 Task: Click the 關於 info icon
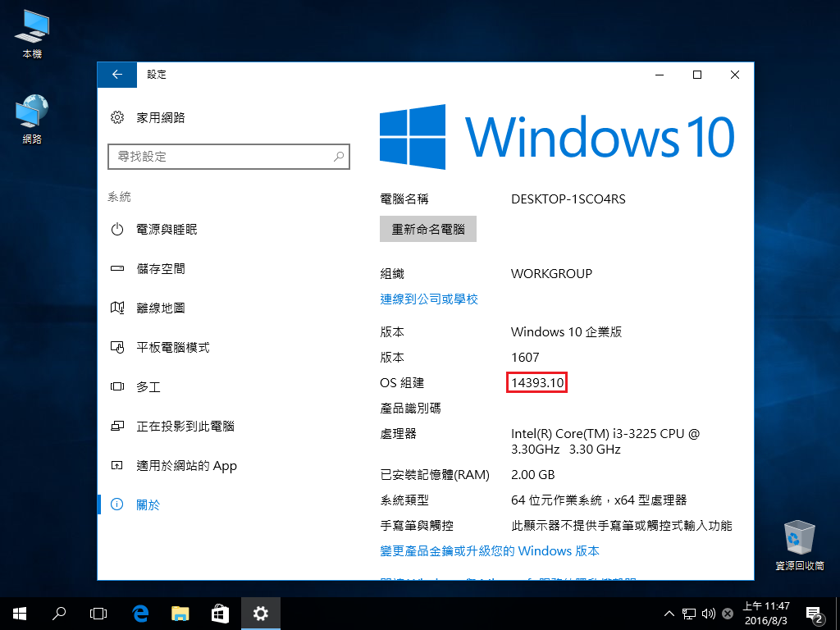(x=116, y=504)
